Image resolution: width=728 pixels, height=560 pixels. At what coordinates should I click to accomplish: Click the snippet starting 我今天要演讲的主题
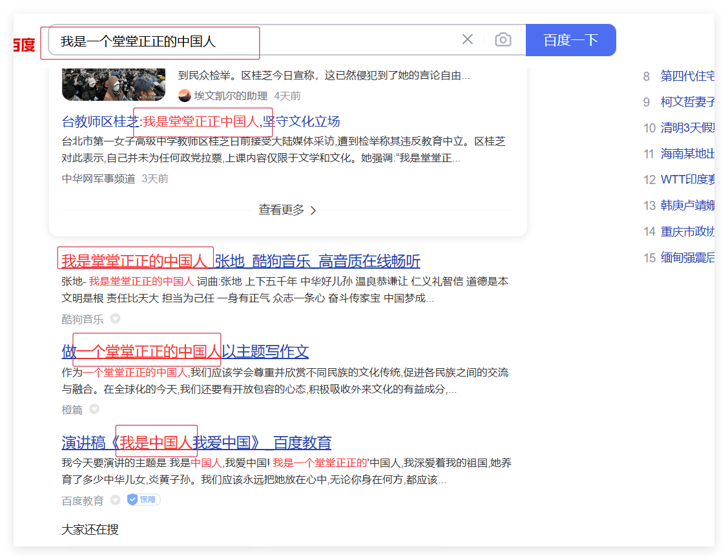(x=286, y=472)
